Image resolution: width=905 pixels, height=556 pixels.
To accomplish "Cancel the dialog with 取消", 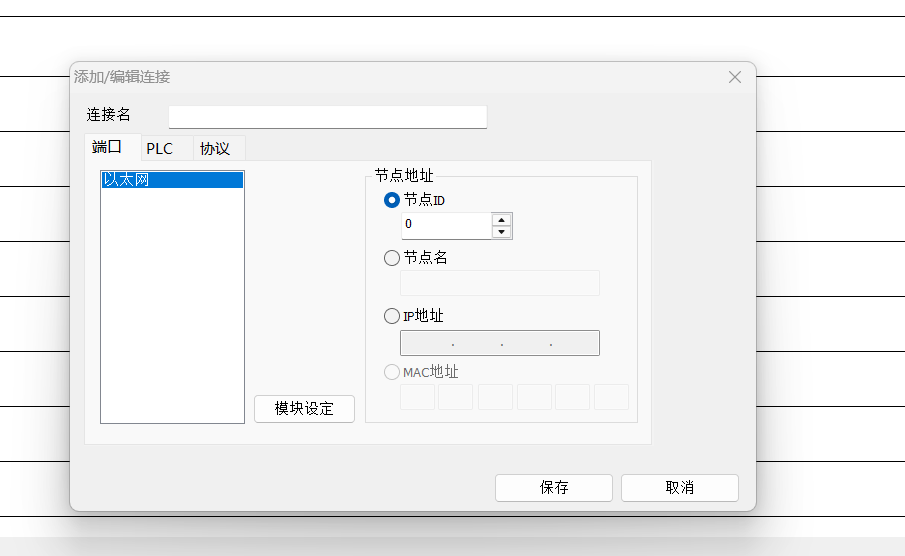I will tap(679, 488).
